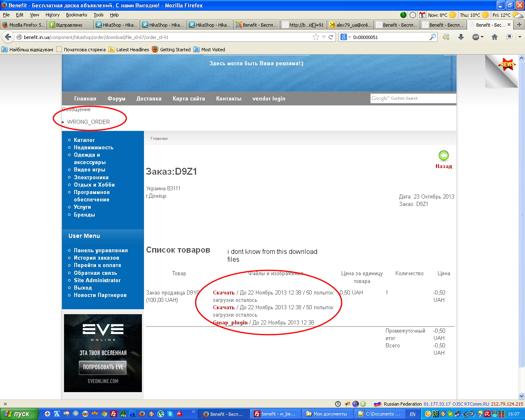Click vendor login link
This screenshot has height=420, width=525.
point(269,98)
